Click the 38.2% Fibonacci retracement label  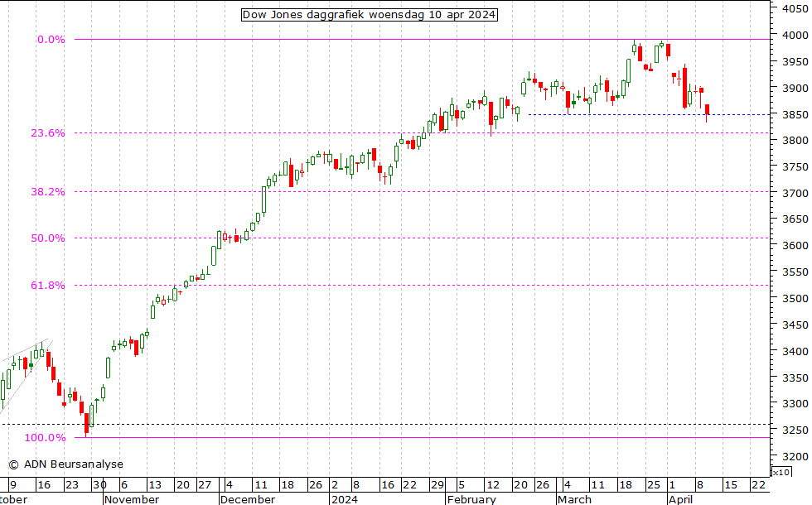(x=49, y=191)
